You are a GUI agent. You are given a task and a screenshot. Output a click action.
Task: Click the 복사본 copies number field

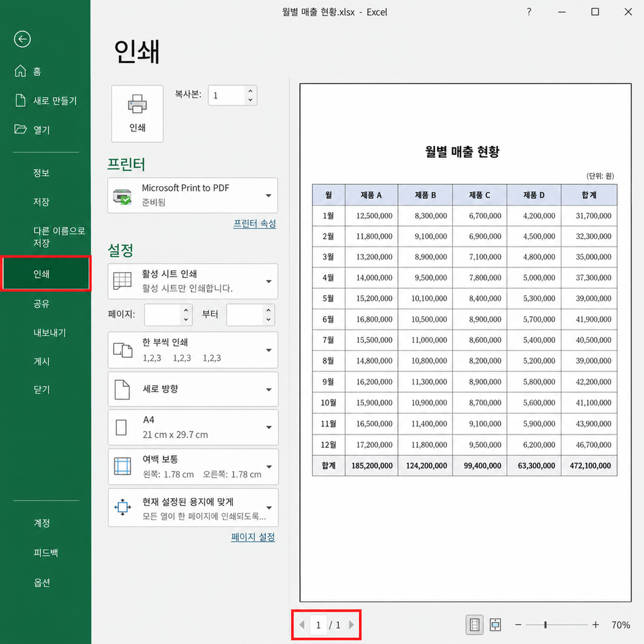click(x=226, y=96)
